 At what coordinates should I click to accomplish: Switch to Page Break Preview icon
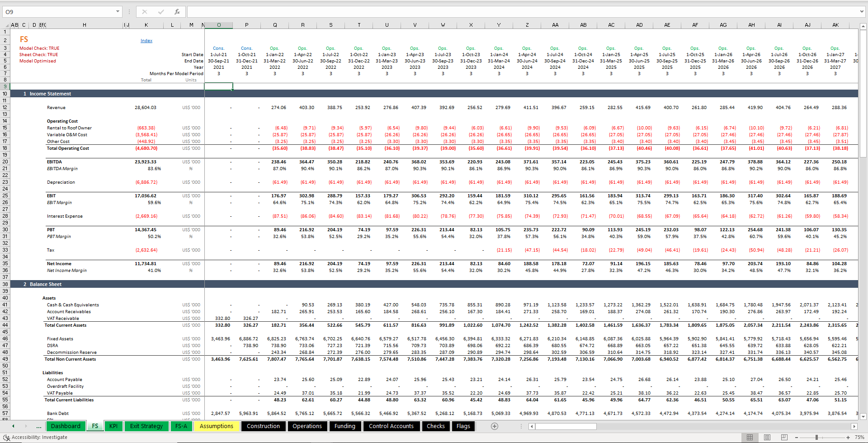[784, 438]
